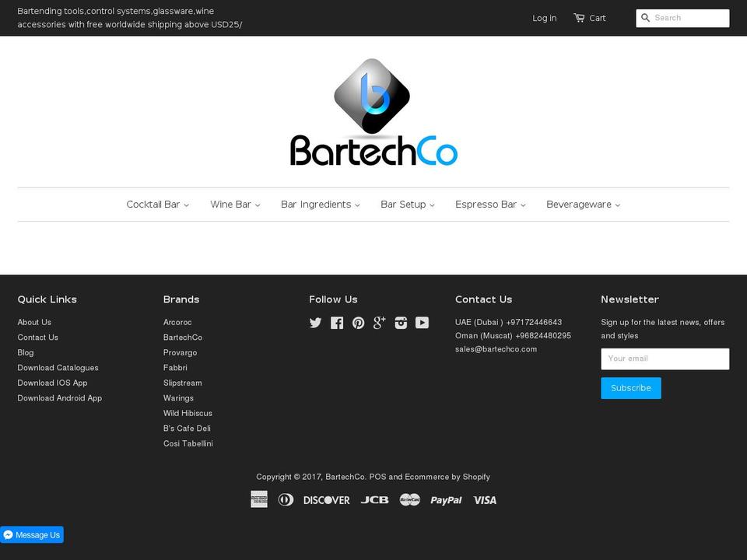Click the PayPal payment icon
This screenshot has width=747, height=560.
[447, 500]
